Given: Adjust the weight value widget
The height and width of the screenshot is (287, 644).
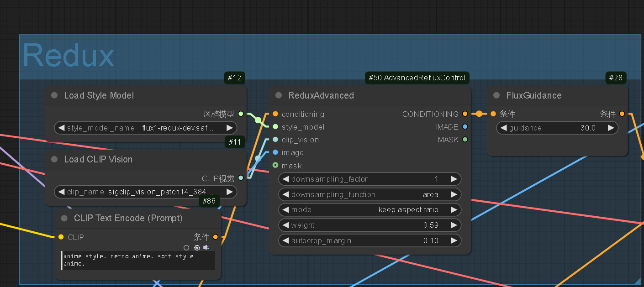Looking at the screenshot, I should pyautogui.click(x=370, y=225).
